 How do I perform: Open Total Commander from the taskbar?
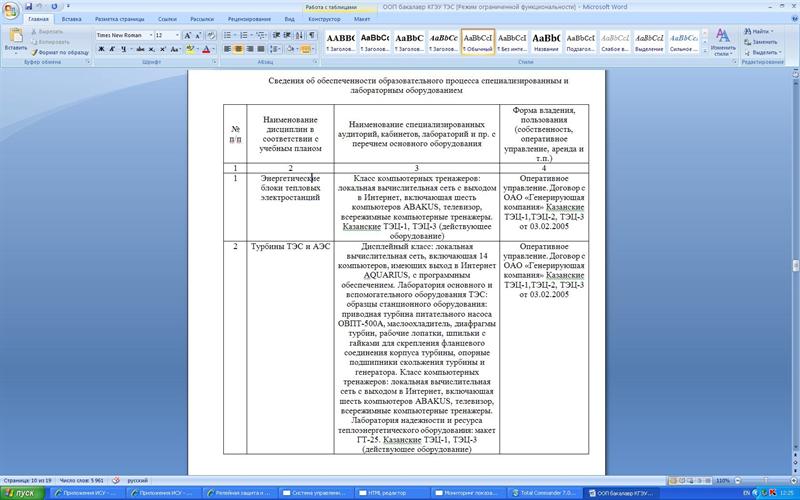547,493
